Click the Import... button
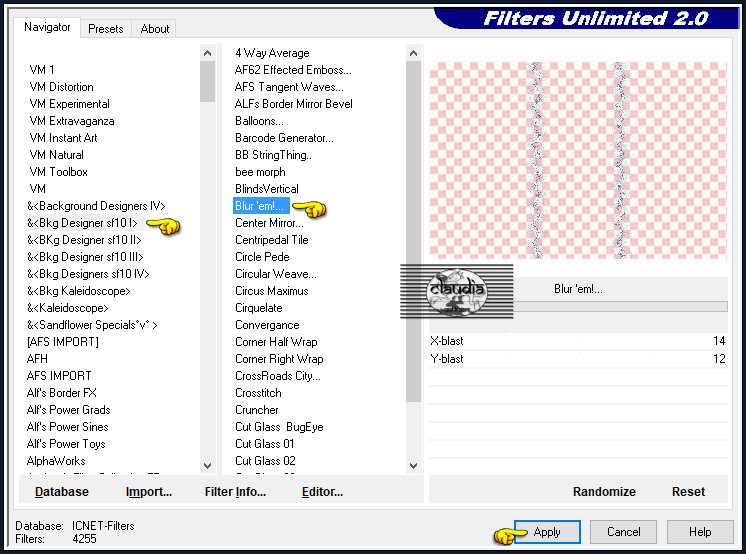 coord(149,492)
